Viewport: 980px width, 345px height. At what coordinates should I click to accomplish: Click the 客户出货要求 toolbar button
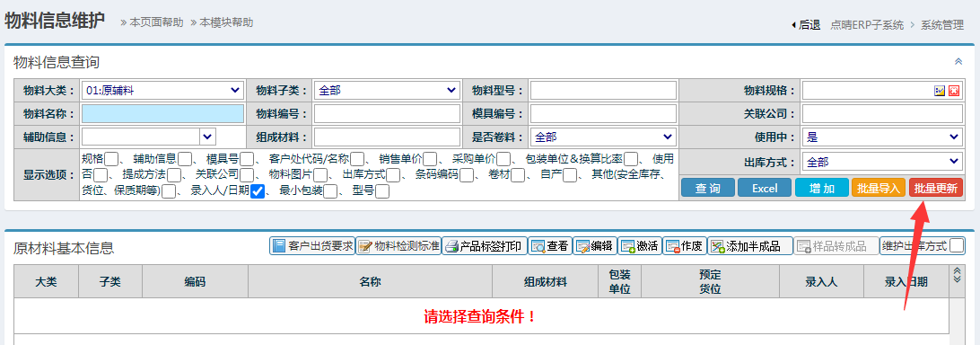312,246
